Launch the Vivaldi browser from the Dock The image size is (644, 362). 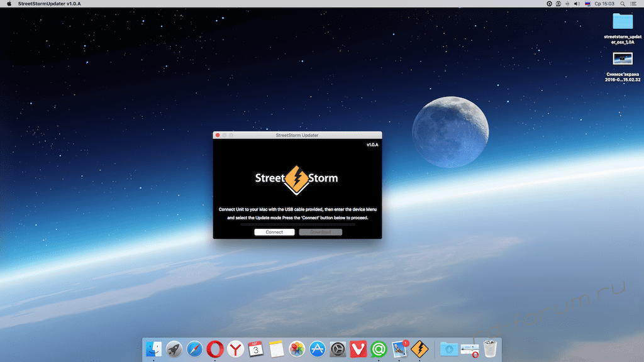[x=358, y=349]
